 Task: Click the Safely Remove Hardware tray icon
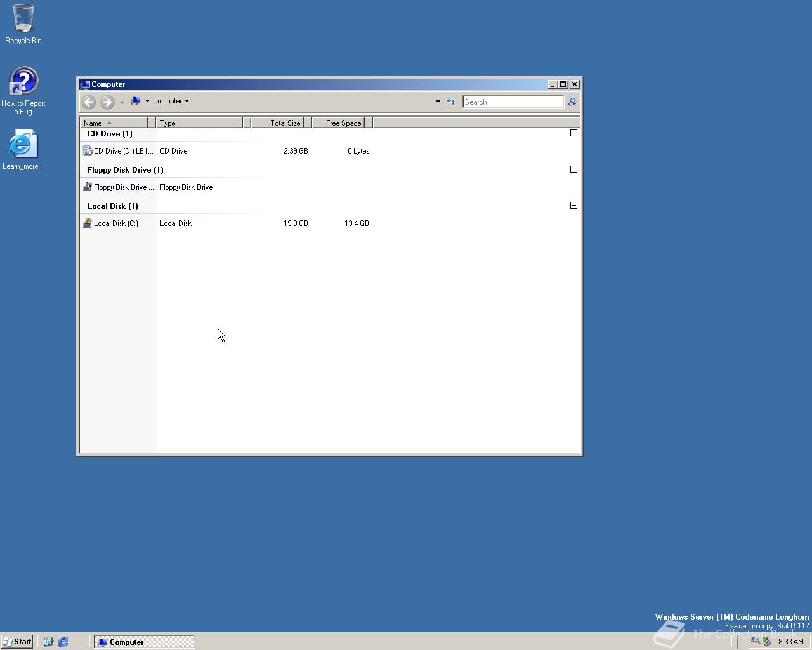click(766, 642)
